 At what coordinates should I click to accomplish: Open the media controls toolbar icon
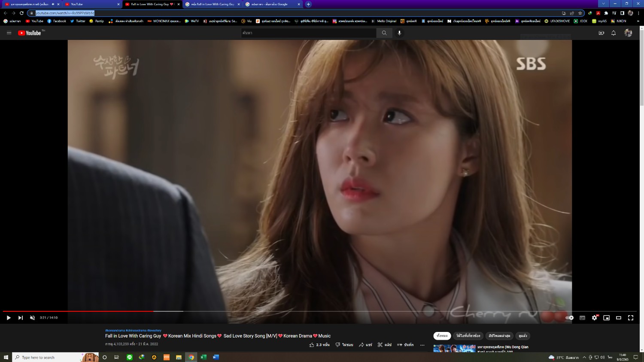pos(614,13)
